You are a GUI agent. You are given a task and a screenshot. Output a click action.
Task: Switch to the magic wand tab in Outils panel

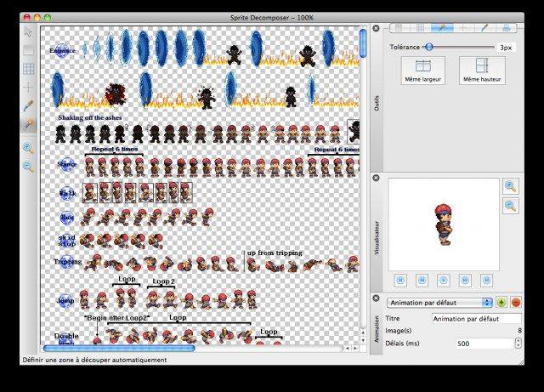pyautogui.click(x=442, y=28)
